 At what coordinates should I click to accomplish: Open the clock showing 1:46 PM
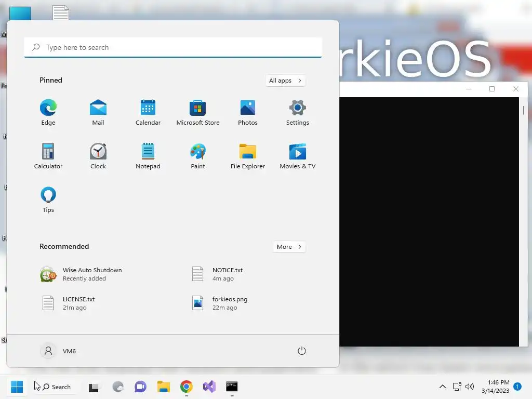point(495,387)
